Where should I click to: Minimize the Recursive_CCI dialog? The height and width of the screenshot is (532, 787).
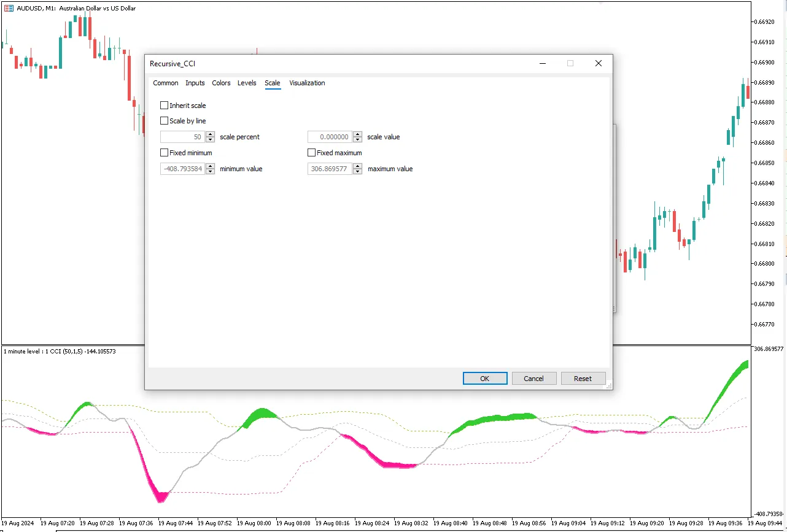coord(542,63)
